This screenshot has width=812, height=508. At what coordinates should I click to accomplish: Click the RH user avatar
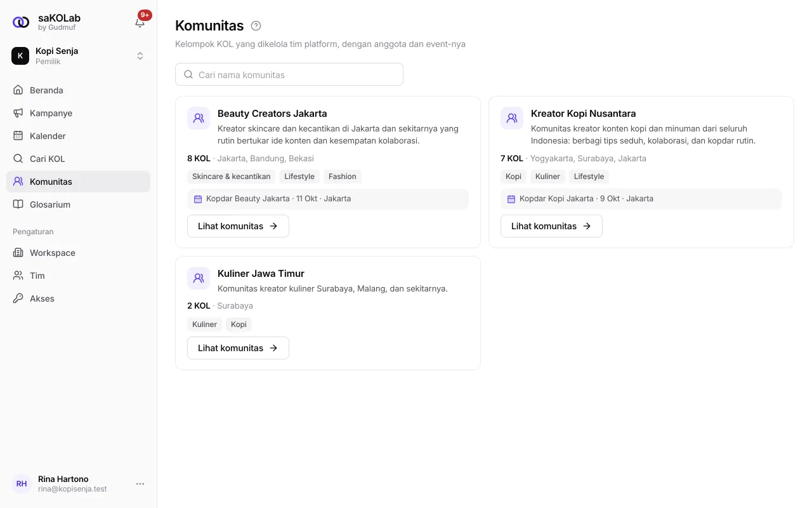point(22,484)
